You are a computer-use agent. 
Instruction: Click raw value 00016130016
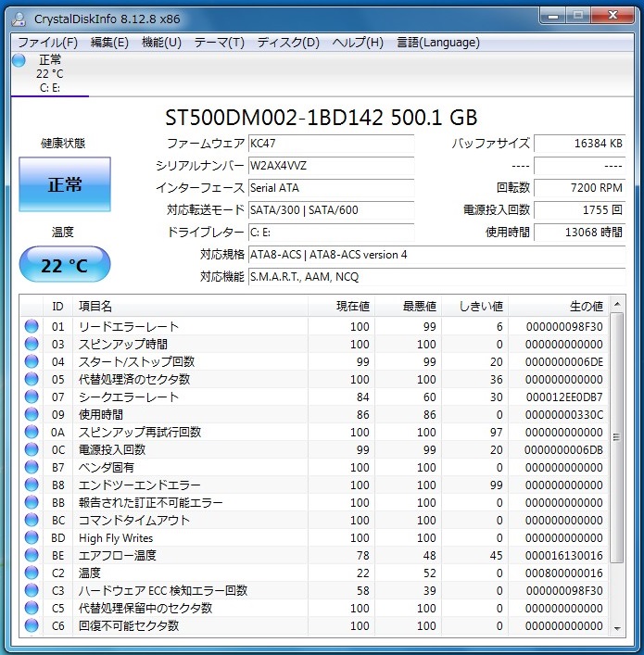click(x=564, y=556)
